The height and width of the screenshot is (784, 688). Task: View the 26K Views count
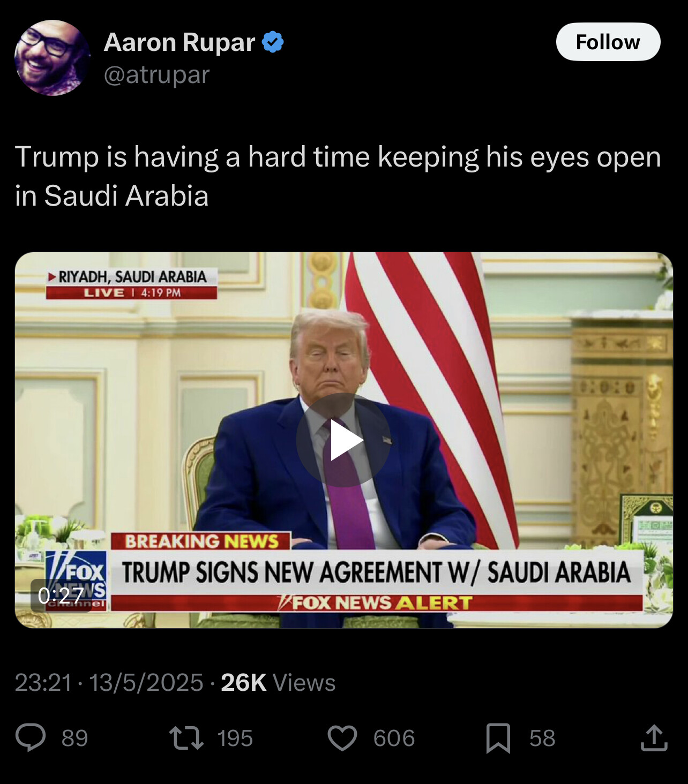pos(278,682)
